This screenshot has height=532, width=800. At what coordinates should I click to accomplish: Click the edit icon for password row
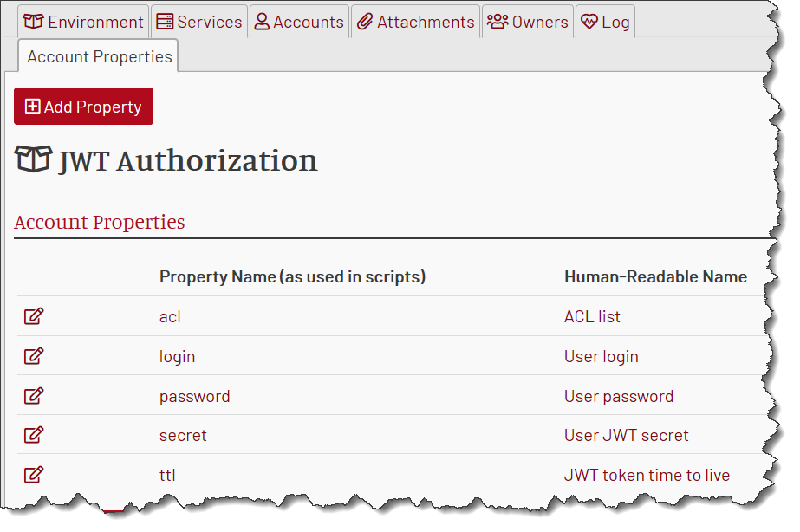(x=34, y=396)
